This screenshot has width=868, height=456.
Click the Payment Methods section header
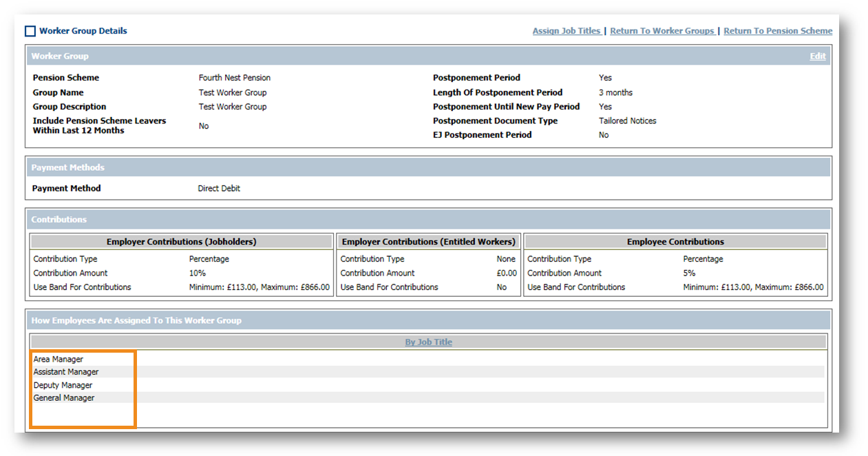pyautogui.click(x=68, y=167)
